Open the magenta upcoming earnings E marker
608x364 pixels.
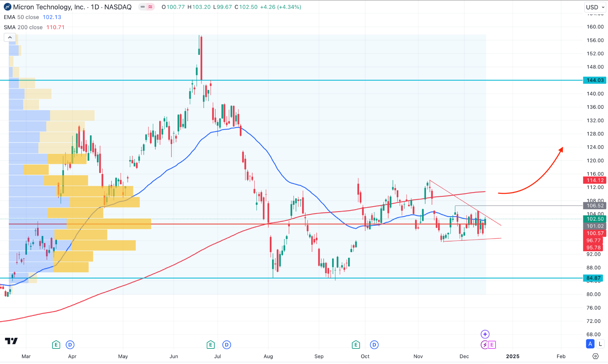pyautogui.click(x=492, y=345)
